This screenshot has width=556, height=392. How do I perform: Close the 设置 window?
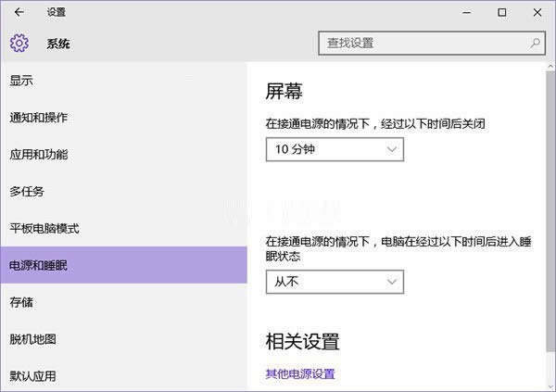point(540,13)
